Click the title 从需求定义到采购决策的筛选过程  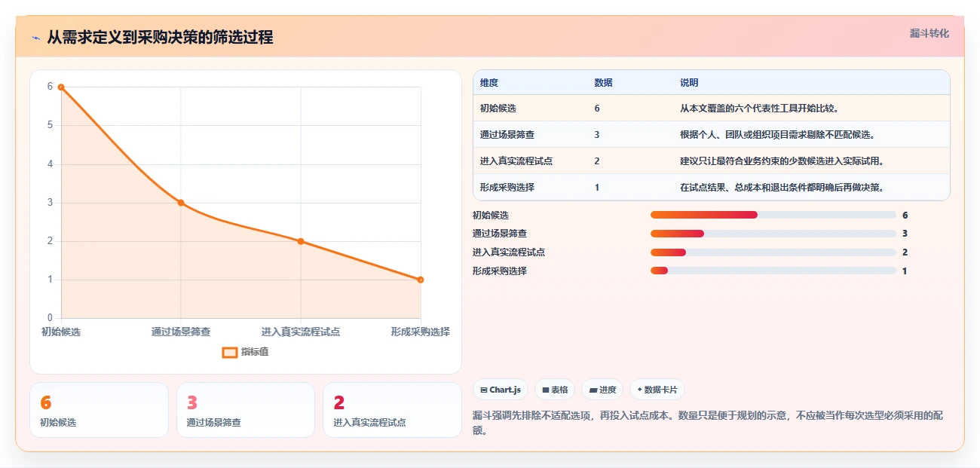tap(160, 37)
